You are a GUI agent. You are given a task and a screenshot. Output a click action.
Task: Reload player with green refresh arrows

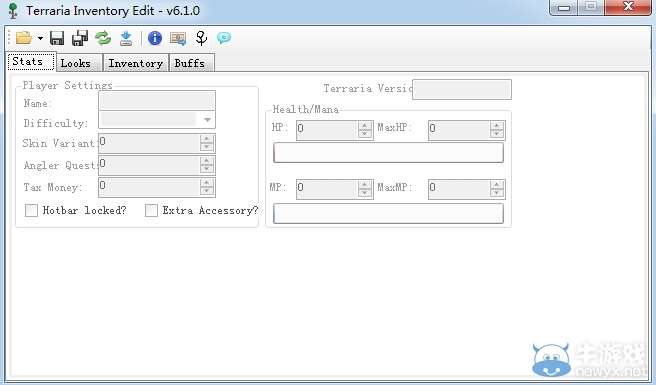coord(103,38)
